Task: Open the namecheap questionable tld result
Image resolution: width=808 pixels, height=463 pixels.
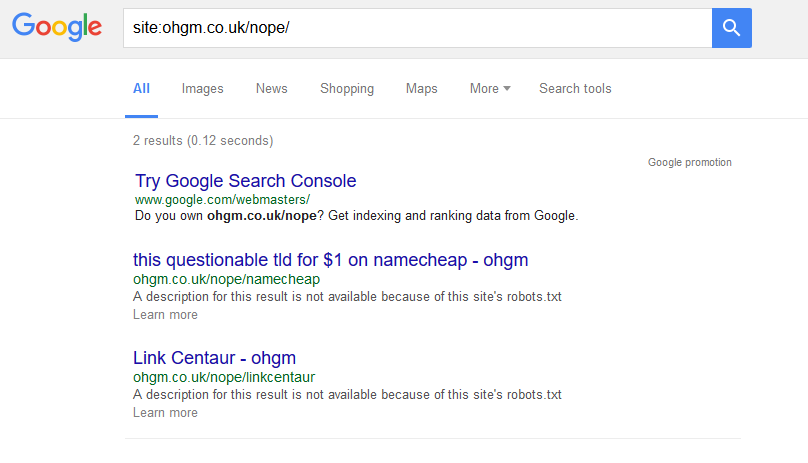Action: [x=330, y=260]
